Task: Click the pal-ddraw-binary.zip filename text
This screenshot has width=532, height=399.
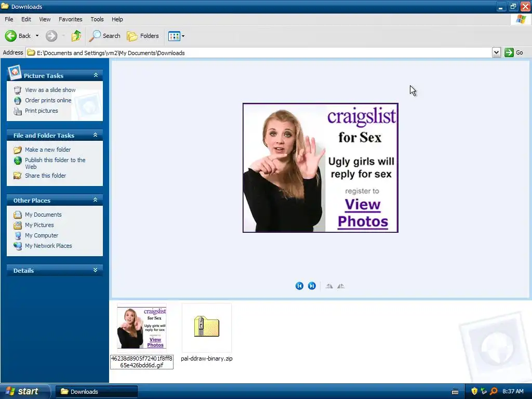Action: [x=207, y=358]
